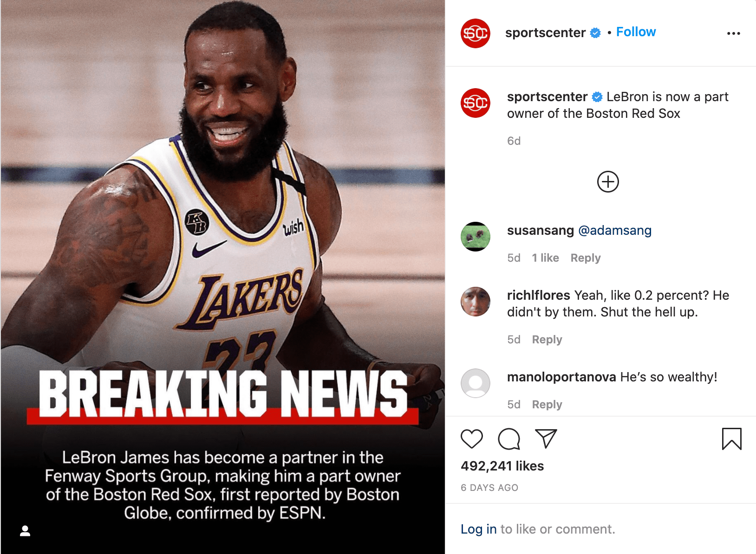756x554 pixels.
Task: Open comments via speech bubble icon
Action: click(509, 438)
